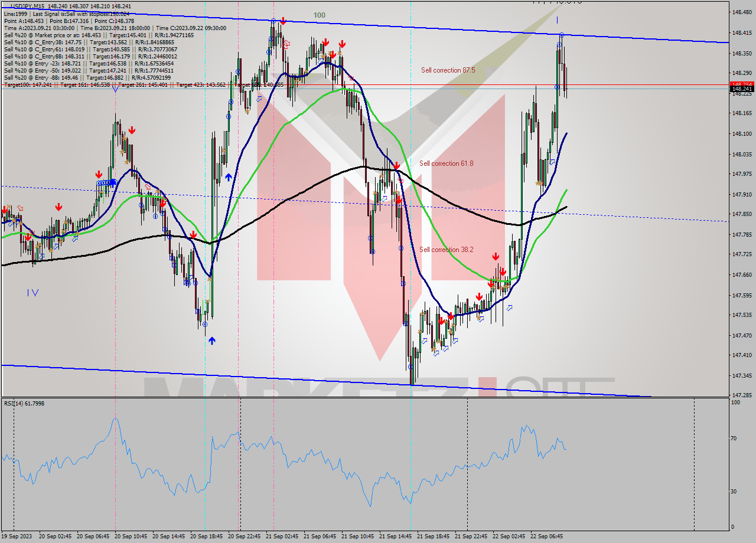Click the 'Sell correction 87.5' label
This screenshot has height=543, width=756.
point(448,70)
